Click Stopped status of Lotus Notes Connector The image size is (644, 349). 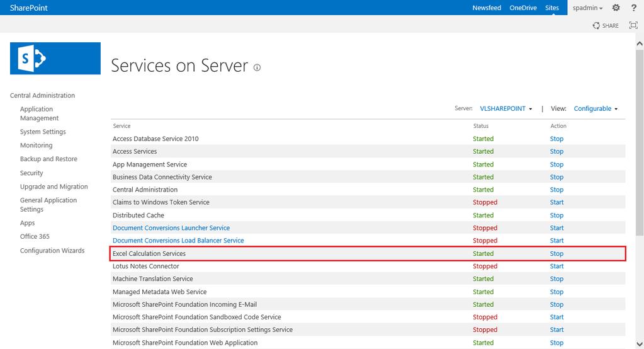point(485,266)
